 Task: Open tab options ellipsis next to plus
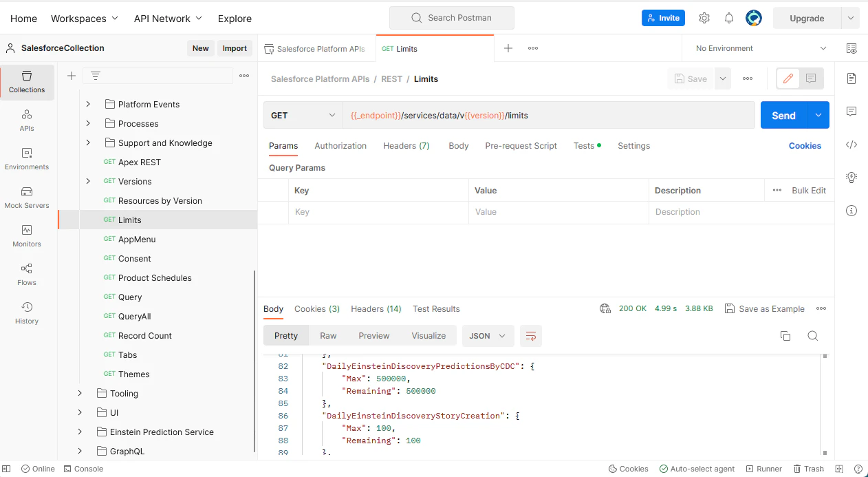point(533,48)
